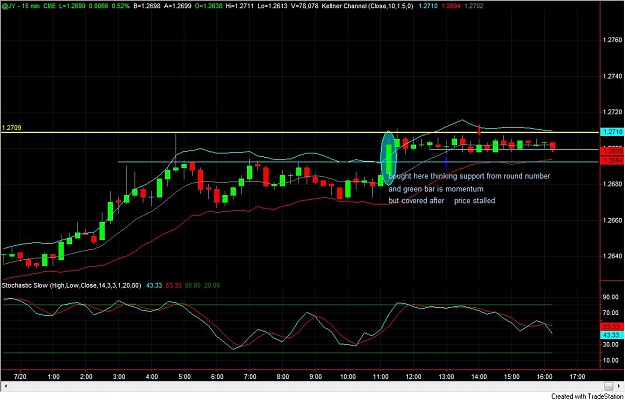Click the 11:00 time axis label
625x400 pixels.
[381, 376]
